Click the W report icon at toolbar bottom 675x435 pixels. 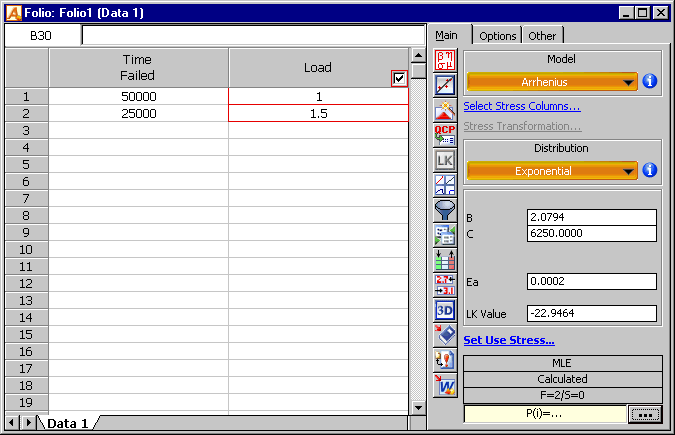445,384
